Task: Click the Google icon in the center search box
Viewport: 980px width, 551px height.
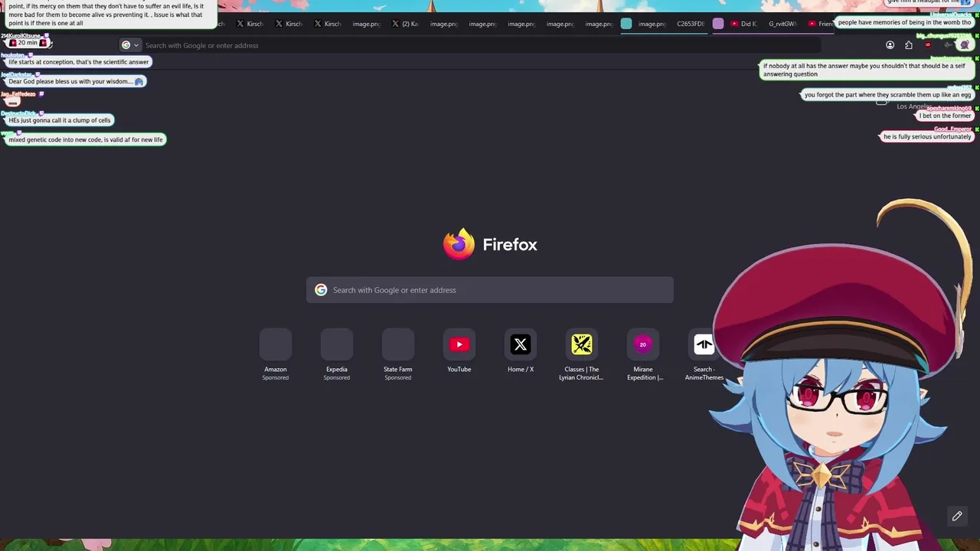Action: pyautogui.click(x=321, y=290)
